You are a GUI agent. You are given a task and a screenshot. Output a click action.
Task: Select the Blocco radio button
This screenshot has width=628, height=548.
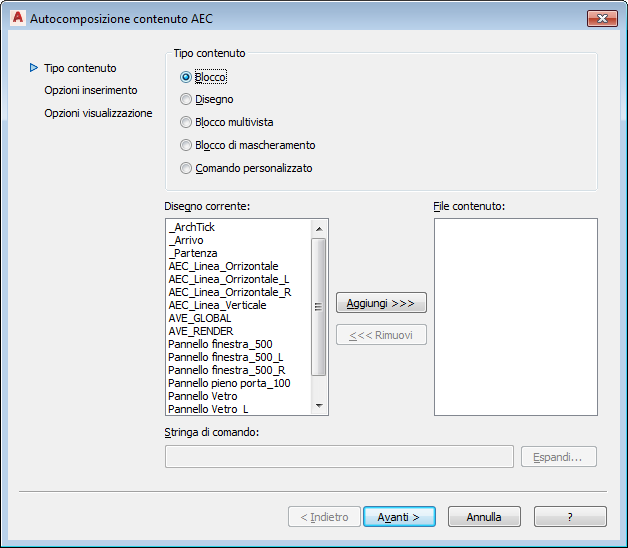(x=186, y=77)
